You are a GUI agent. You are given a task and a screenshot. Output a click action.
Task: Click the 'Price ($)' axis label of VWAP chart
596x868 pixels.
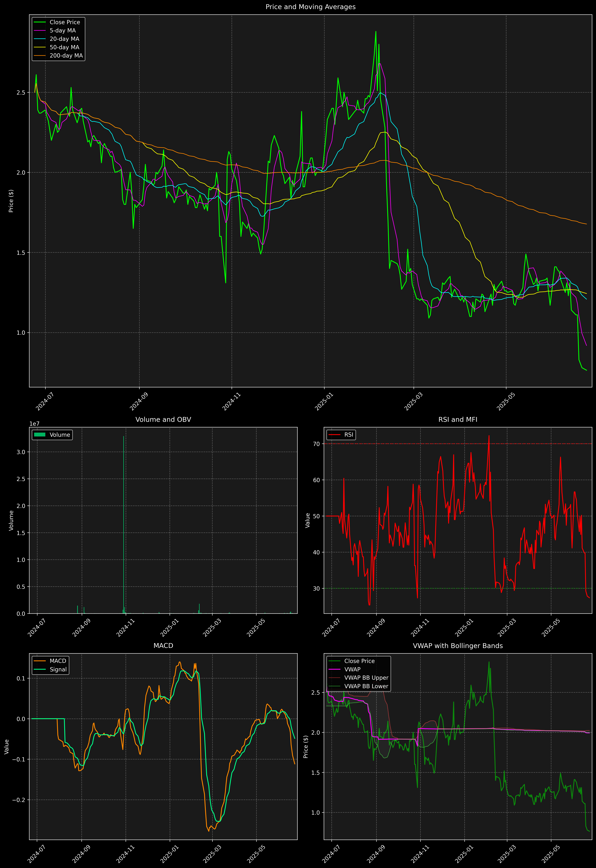(306, 747)
